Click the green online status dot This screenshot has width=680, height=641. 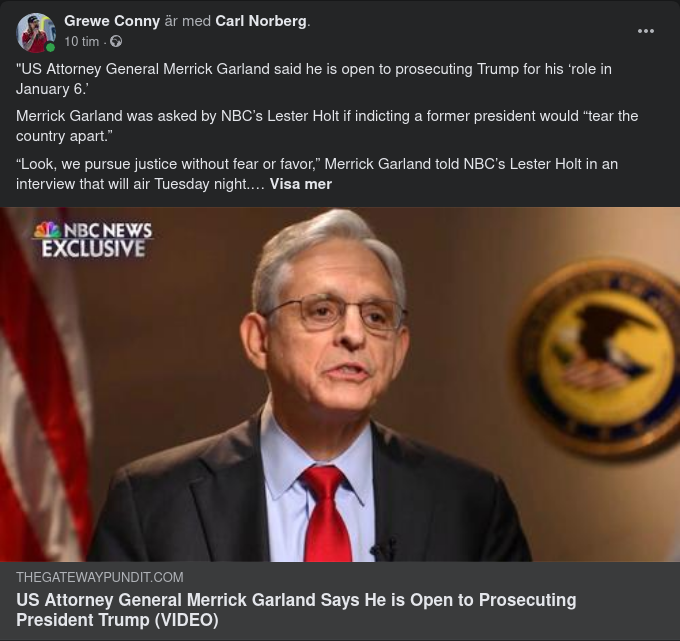point(50,47)
